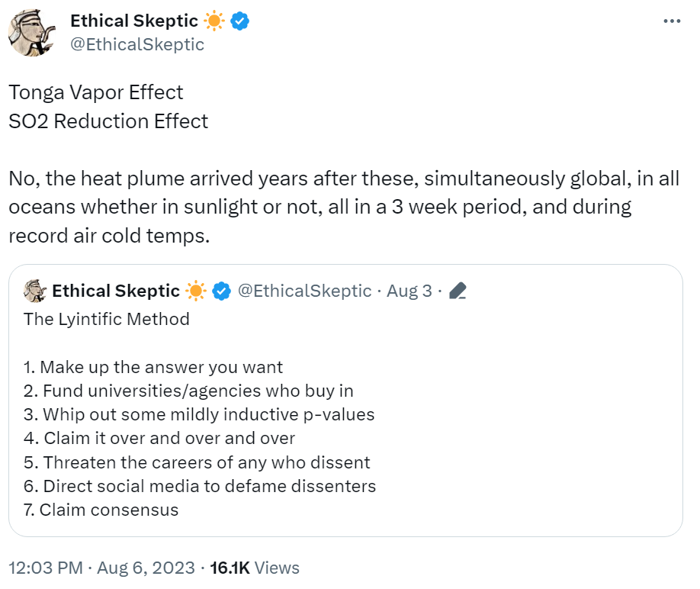Click the top @EthicalSkeptic handle under the name
The height and width of the screenshot is (589, 700).
pyautogui.click(x=137, y=44)
